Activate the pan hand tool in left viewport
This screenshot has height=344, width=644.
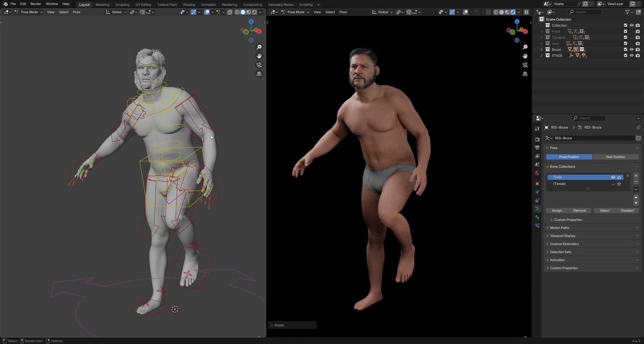[x=259, y=56]
